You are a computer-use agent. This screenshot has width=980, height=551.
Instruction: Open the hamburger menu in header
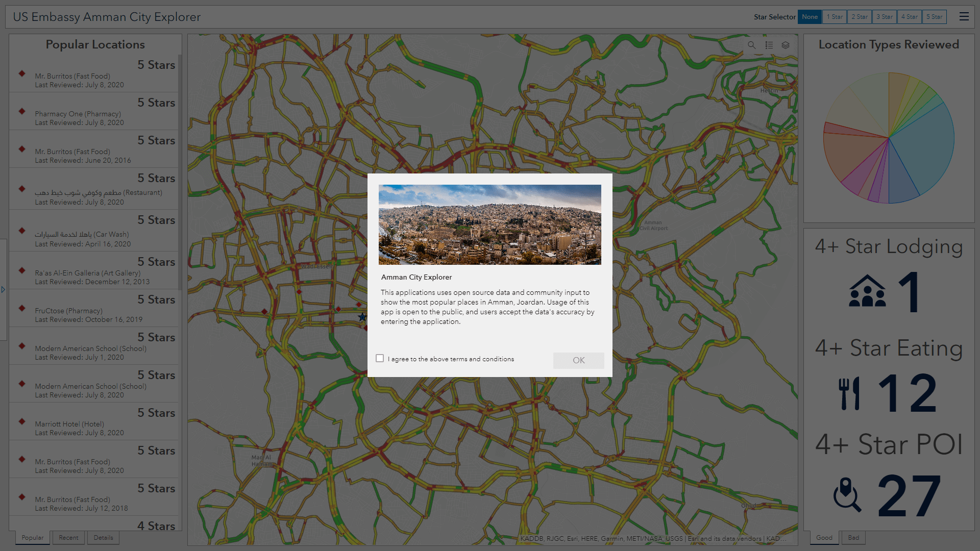(964, 17)
